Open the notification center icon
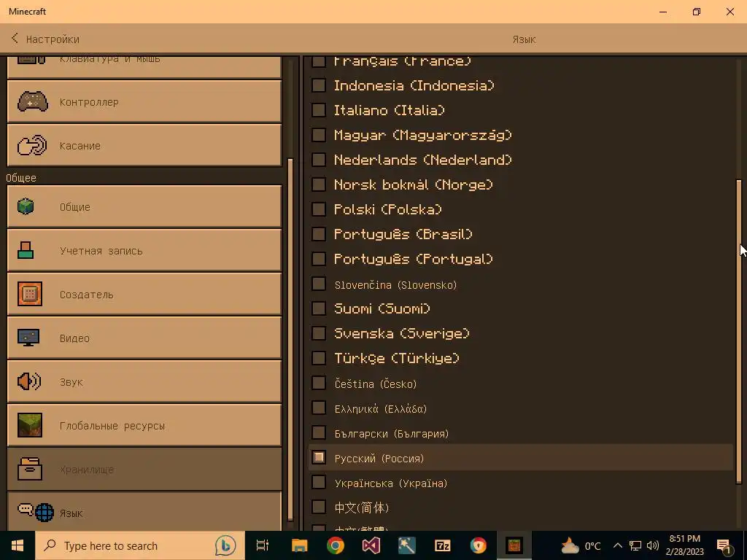The height and width of the screenshot is (560, 747). pyautogui.click(x=724, y=545)
